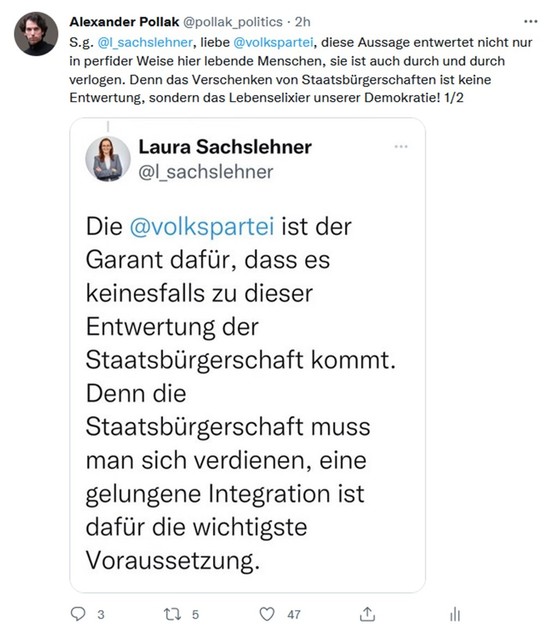Click the @volkspartei mention in Pollak's tweet

tap(273, 42)
